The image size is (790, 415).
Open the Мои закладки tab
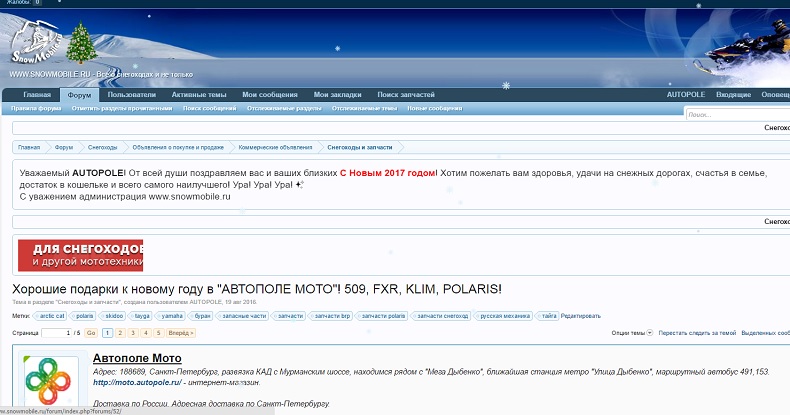pyautogui.click(x=338, y=95)
